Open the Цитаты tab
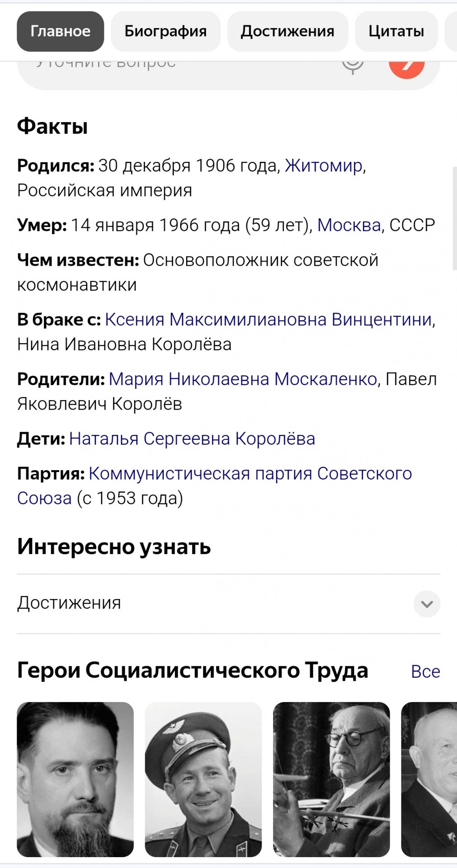457x868 pixels. point(396,31)
